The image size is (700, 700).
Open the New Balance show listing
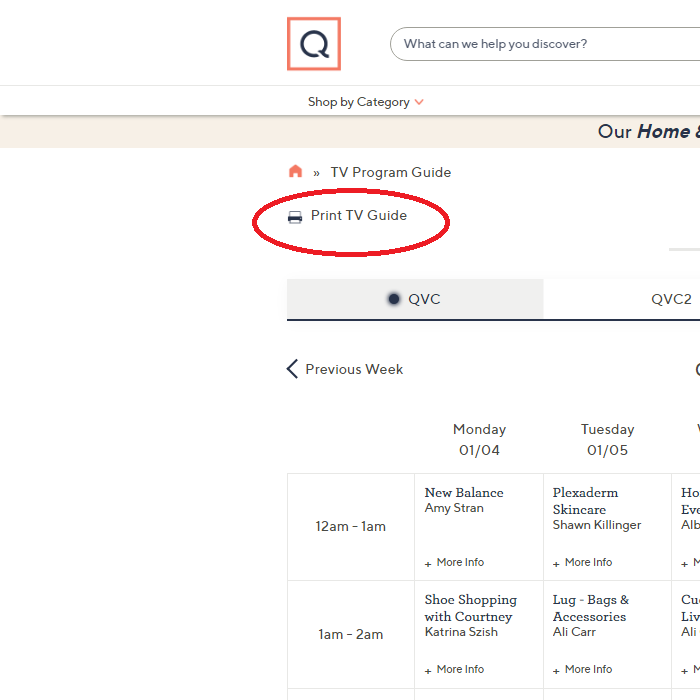pyautogui.click(x=464, y=493)
